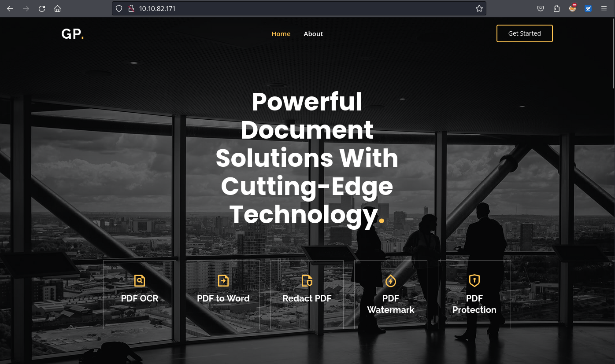The width and height of the screenshot is (615, 364).
Task: Click the PDF Protection shield icon
Action: coord(474,280)
